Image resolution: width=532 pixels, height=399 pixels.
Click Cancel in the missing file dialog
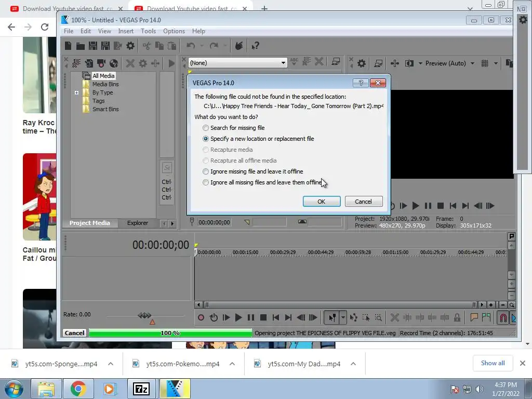(x=364, y=201)
